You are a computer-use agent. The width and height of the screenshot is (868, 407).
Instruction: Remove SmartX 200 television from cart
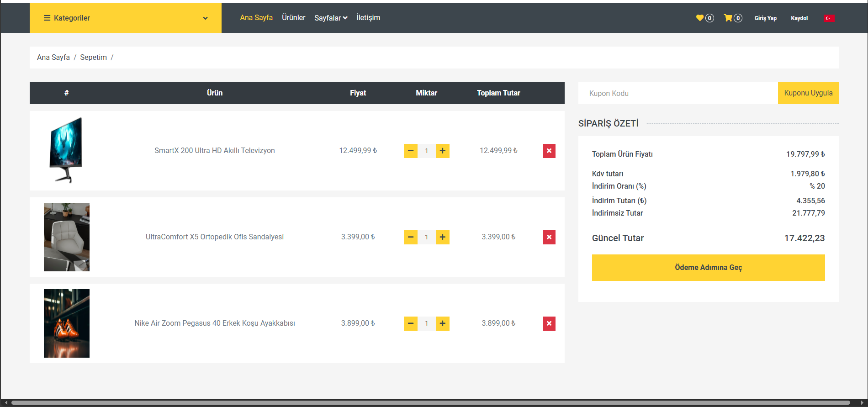pyautogui.click(x=549, y=151)
